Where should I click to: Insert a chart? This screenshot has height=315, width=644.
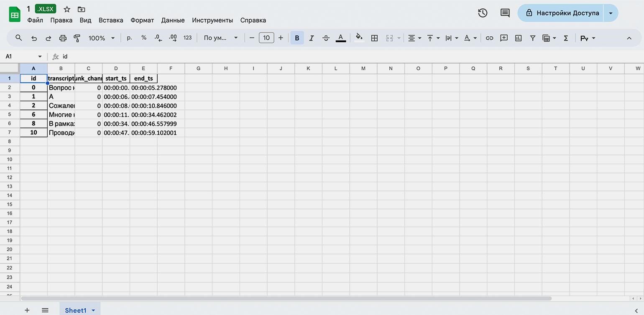pos(519,38)
